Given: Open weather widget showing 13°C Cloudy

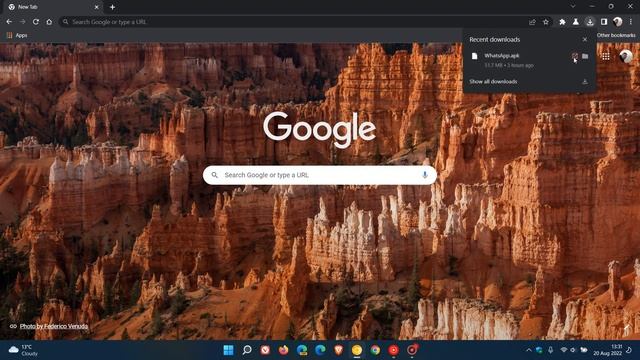Looking at the screenshot, I should [x=23, y=350].
